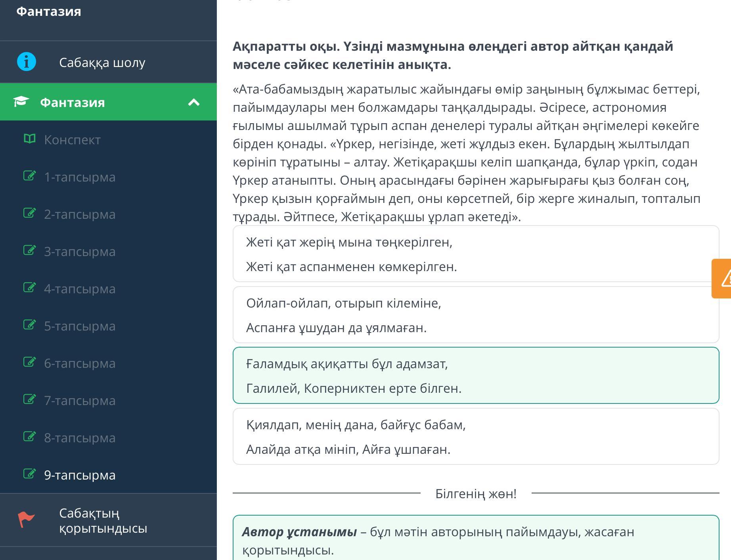This screenshot has width=731, height=560.
Task: Click the blue info icon beside Сабаққа шолу
Action: 27,62
